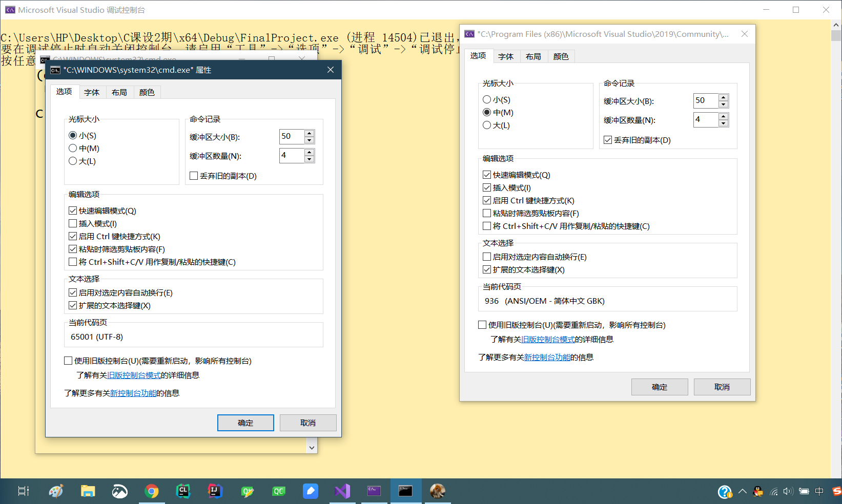
Task: Click the cmd.exe properties title bar icon
Action: pos(55,70)
